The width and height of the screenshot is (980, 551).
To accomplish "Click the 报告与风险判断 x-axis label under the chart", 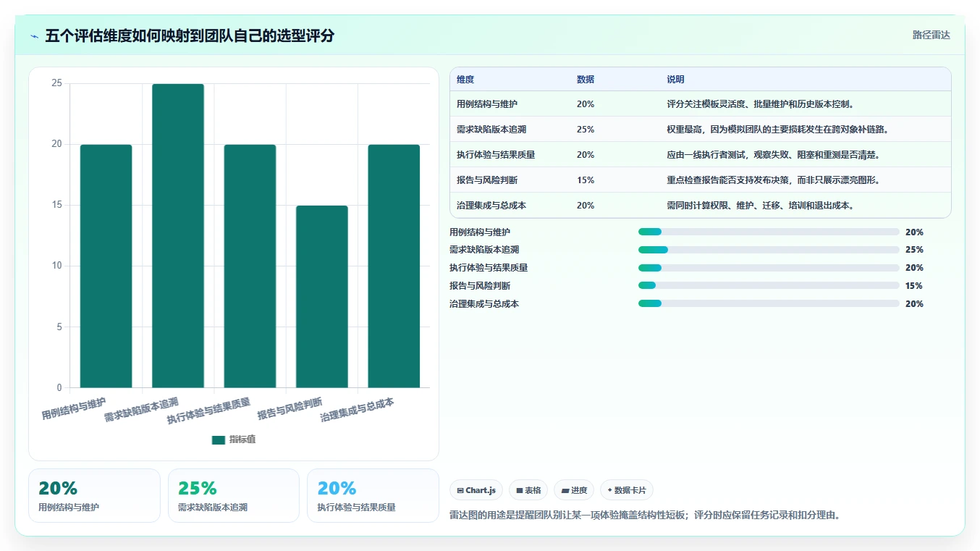I will pyautogui.click(x=290, y=409).
